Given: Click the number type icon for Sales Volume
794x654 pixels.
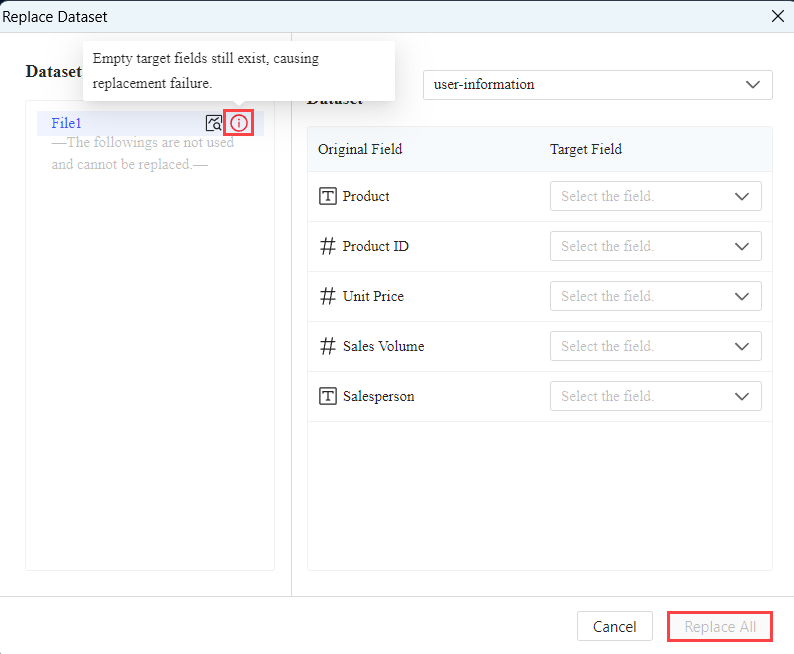Looking at the screenshot, I should [x=328, y=346].
